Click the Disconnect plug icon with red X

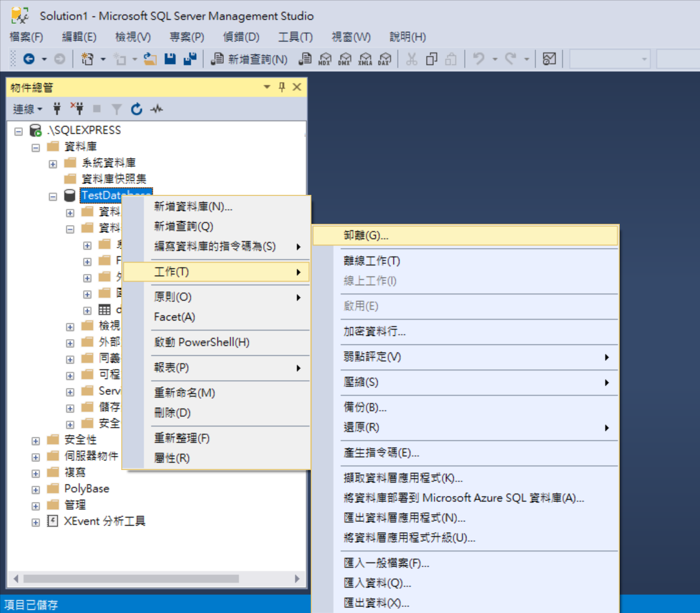click(77, 109)
